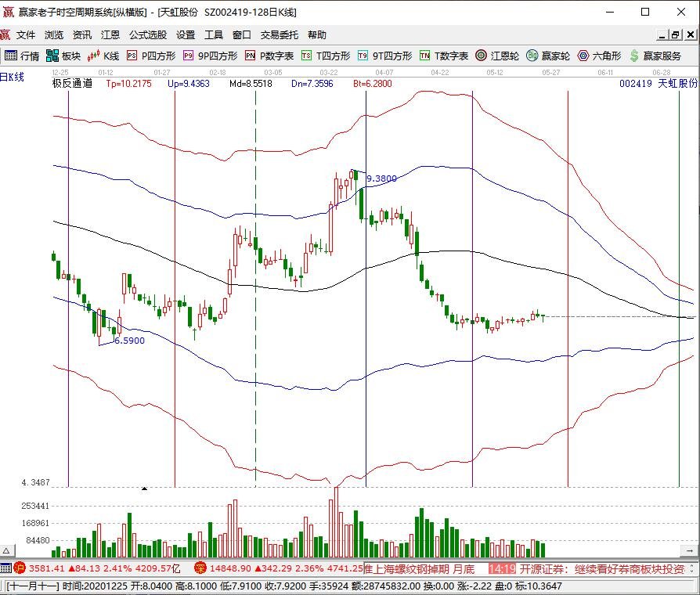Select the T四方形 tool icon

pyautogui.click(x=326, y=56)
